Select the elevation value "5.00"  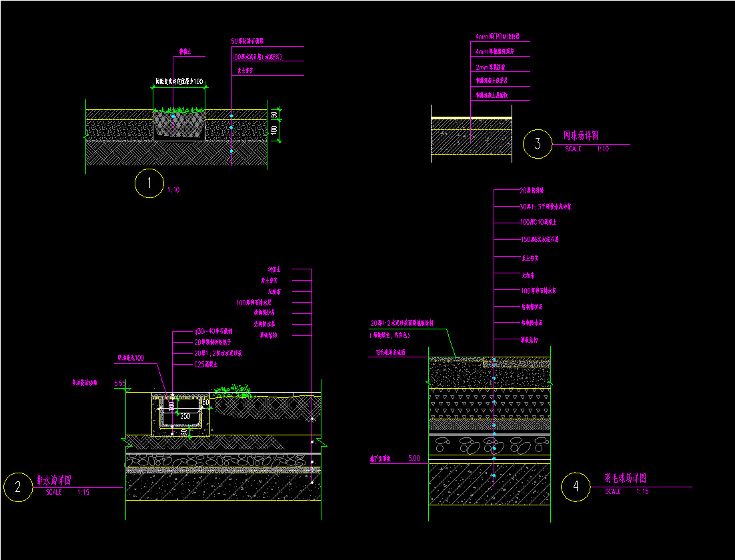(x=414, y=458)
